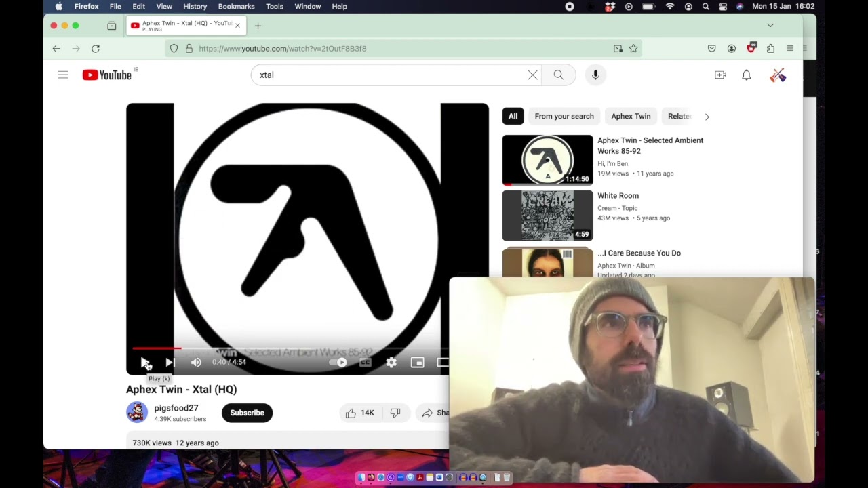Open Firefox tabs overview icon
This screenshot has height=488, width=868.
point(112,26)
